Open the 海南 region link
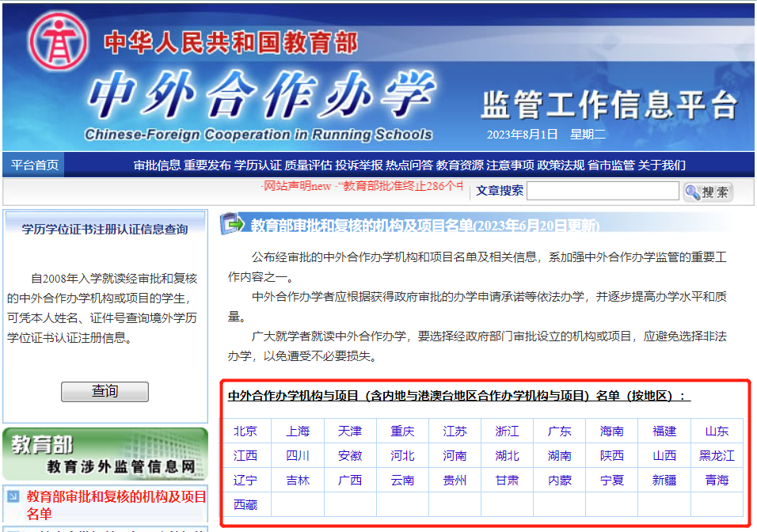 tap(611, 431)
